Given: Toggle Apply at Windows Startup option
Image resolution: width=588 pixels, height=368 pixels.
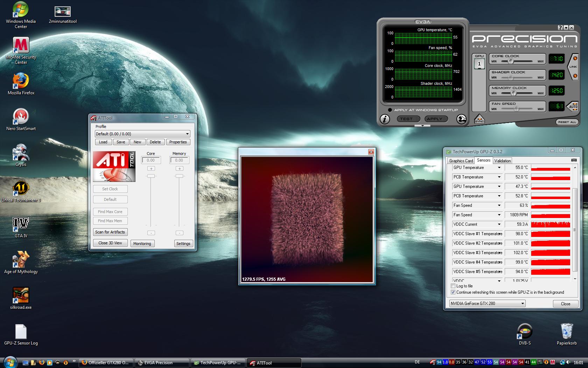Looking at the screenshot, I should click(390, 110).
